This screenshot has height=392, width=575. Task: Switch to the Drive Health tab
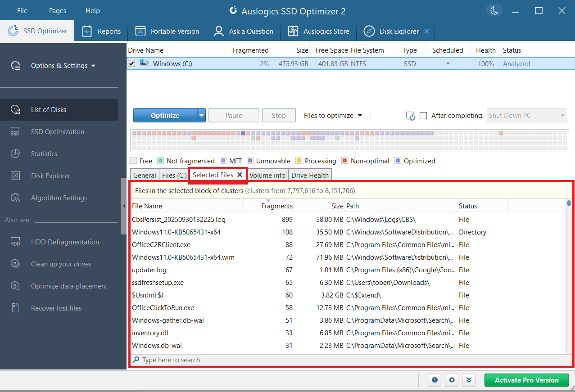(309, 176)
